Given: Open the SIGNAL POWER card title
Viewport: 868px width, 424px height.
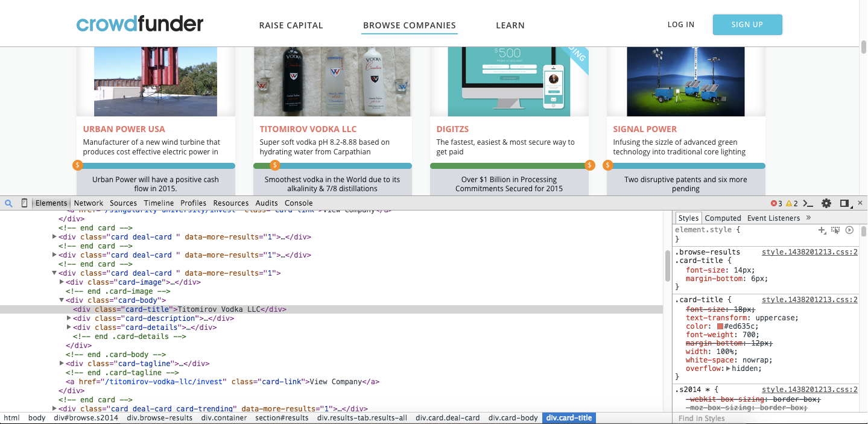Looking at the screenshot, I should 645,129.
